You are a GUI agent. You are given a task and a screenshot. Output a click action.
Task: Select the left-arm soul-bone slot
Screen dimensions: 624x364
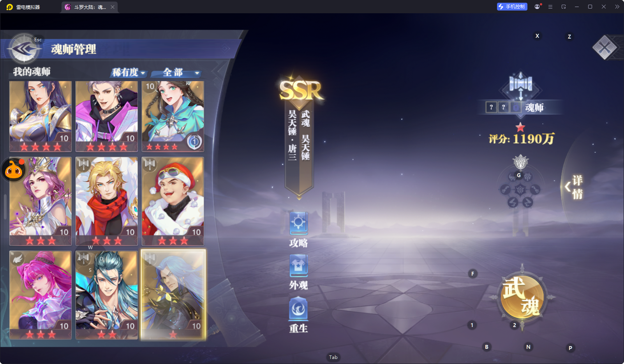click(x=505, y=190)
